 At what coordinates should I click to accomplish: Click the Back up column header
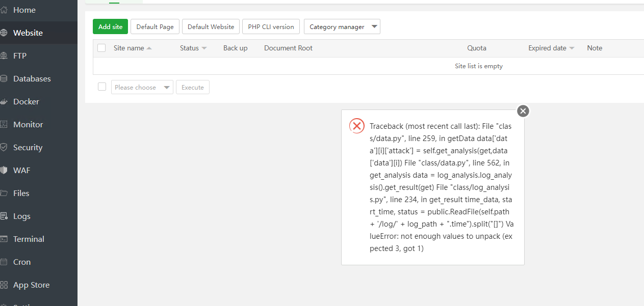tap(235, 48)
